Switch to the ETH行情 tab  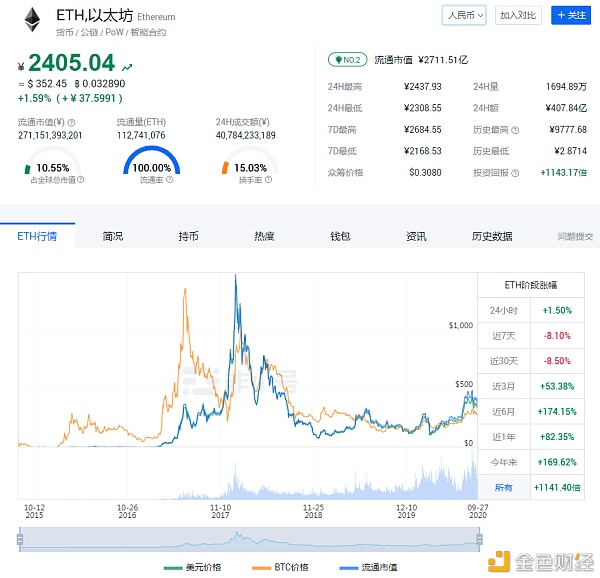37,236
